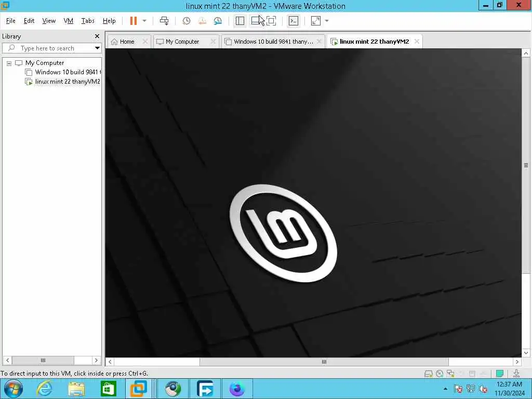Click the VM view vertical scrollbar thumb
Screen dimensions: 532x399
[x=526, y=165]
